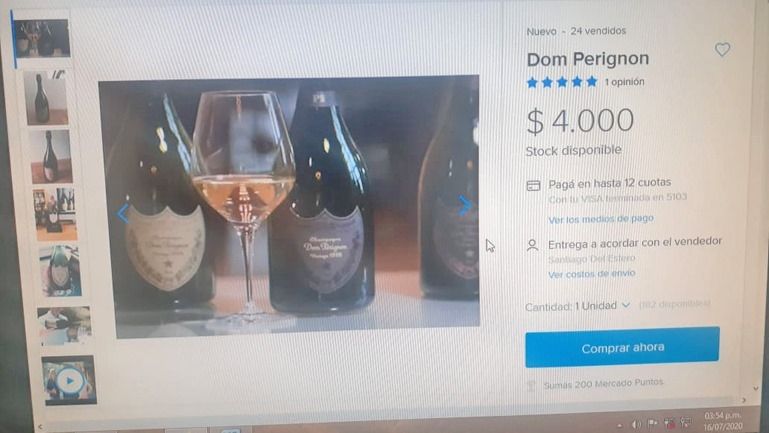Image resolution: width=769 pixels, height=433 pixels.
Task: Click the five-star rating under the title
Action: click(x=562, y=82)
